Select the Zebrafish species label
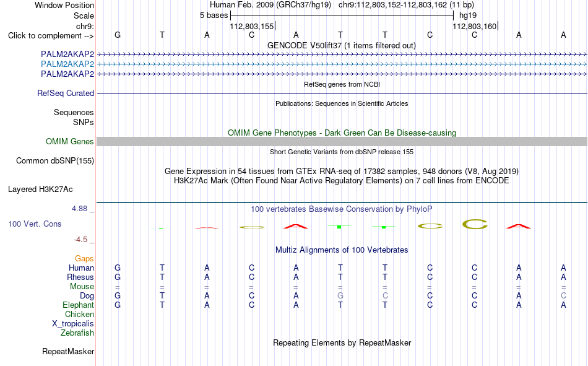Viewport: 588px width, 366px height. click(77, 333)
